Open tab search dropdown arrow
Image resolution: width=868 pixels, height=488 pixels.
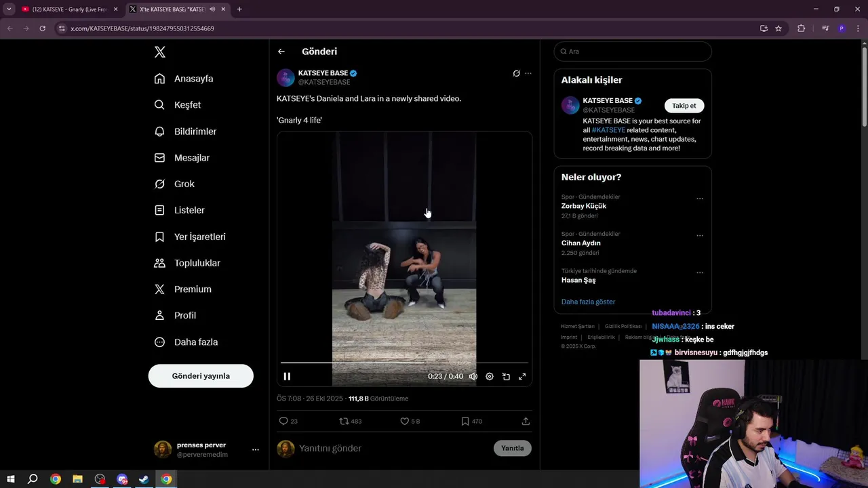9,9
